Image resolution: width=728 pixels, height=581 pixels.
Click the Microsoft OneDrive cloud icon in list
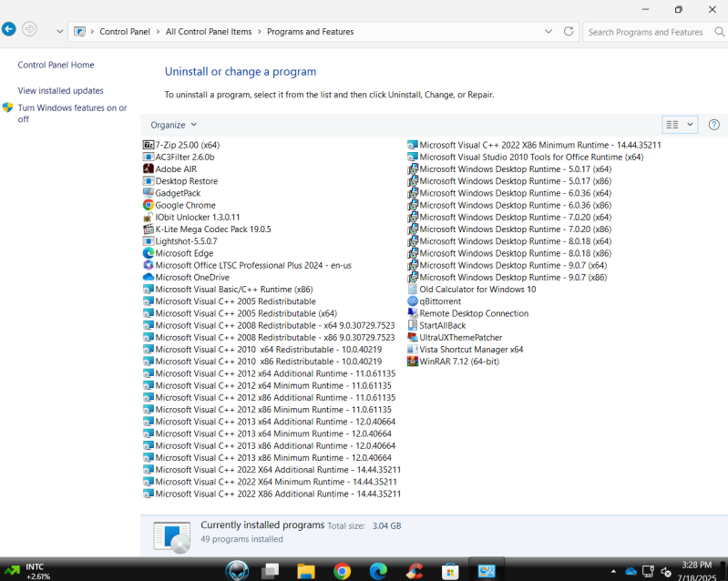pyautogui.click(x=149, y=278)
